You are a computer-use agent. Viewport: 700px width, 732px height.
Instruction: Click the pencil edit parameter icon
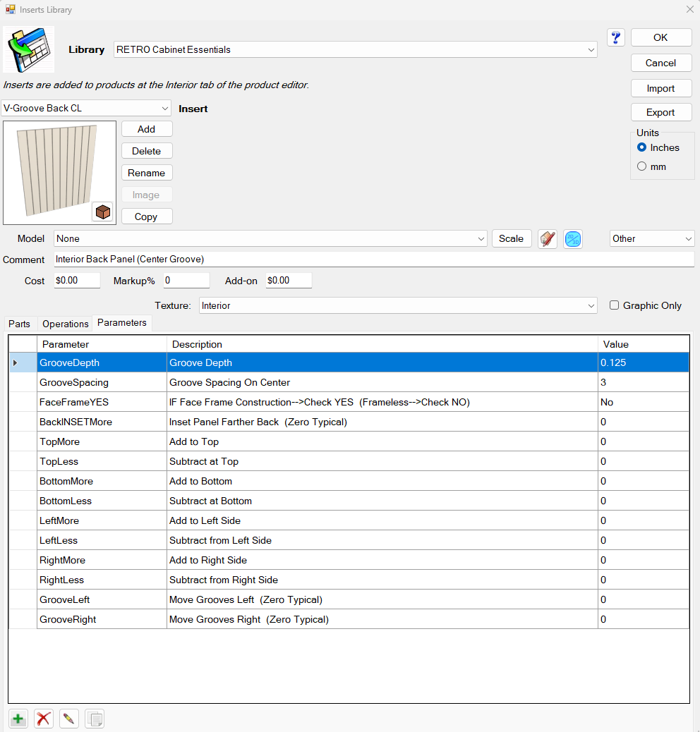tap(68, 719)
